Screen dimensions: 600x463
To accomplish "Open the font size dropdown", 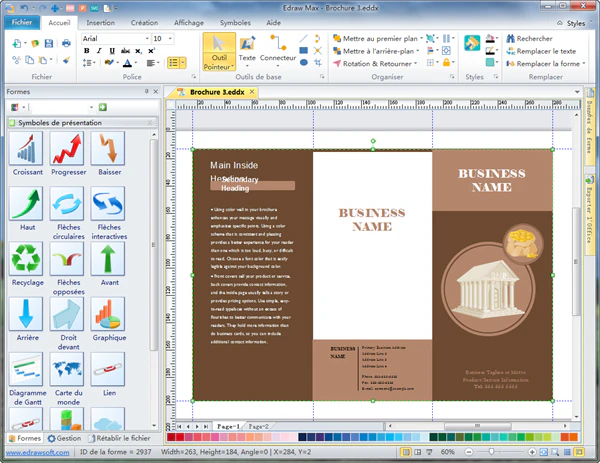I will coord(170,39).
